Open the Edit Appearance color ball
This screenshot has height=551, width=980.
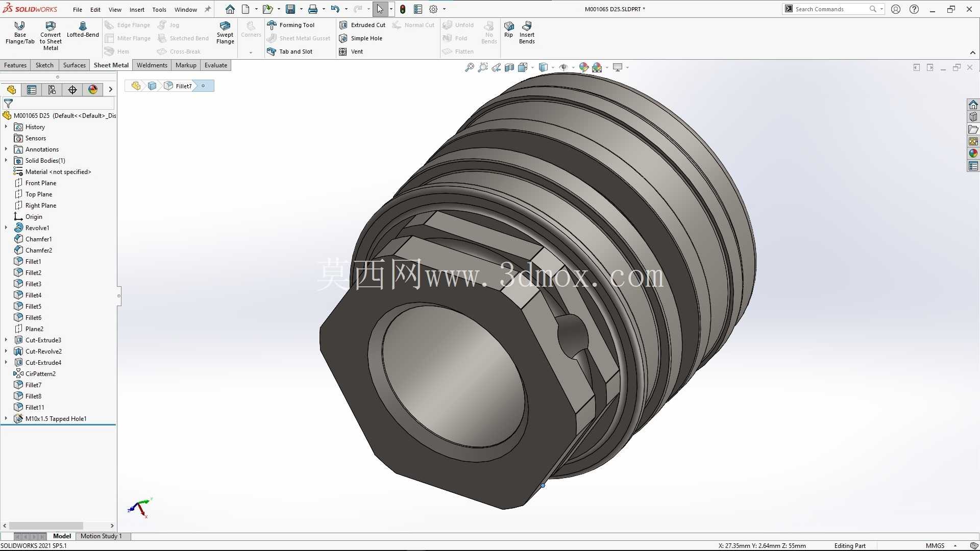click(584, 67)
